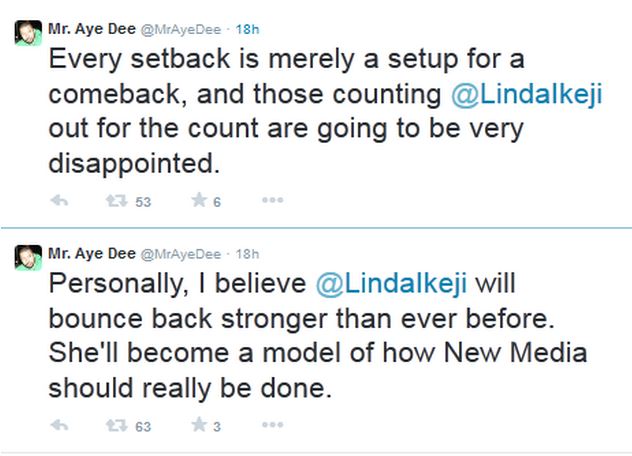Open Mr. Aye Dee avatar on second tweet
The height and width of the screenshot is (456, 632).
tap(27, 258)
